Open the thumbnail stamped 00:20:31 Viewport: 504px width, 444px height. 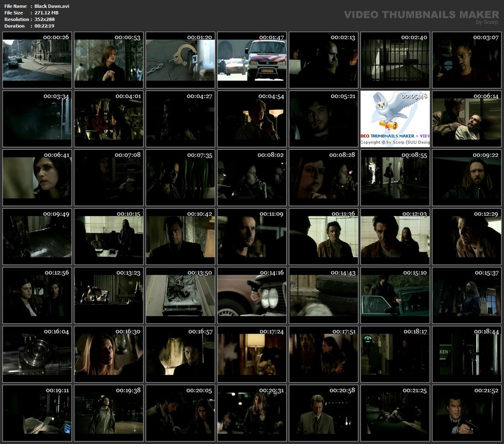coord(252,413)
